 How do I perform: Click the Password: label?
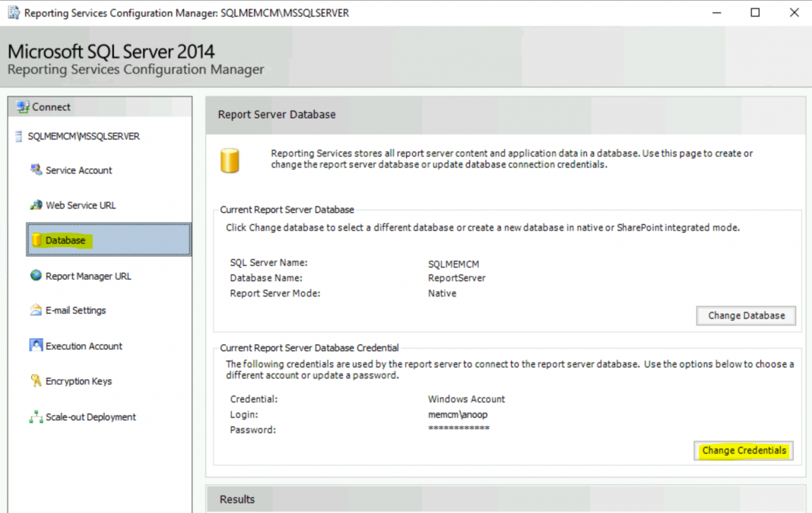[x=253, y=430]
